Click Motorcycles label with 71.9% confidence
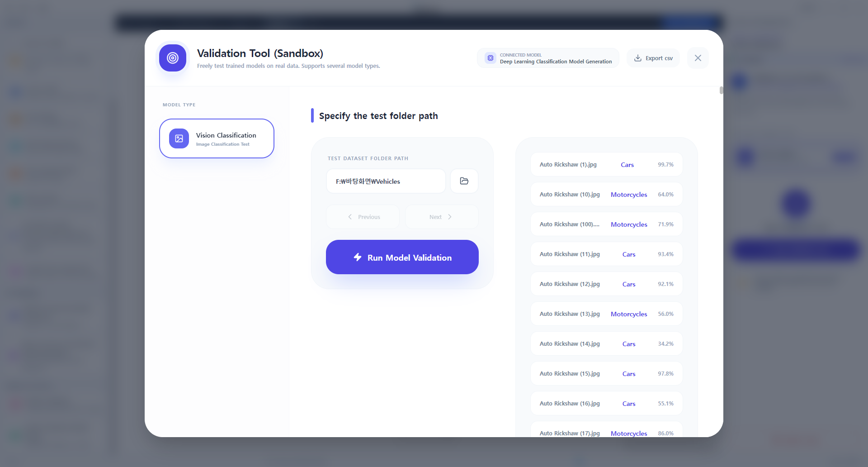 [629, 224]
